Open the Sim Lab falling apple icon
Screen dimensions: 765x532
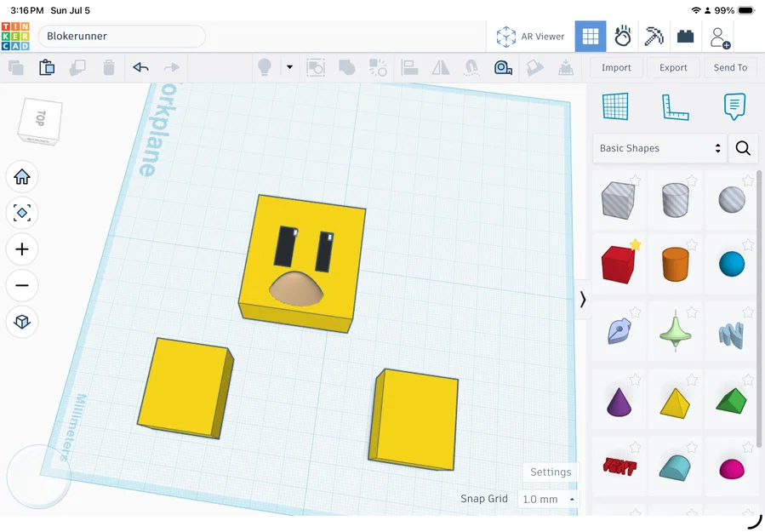(x=623, y=37)
